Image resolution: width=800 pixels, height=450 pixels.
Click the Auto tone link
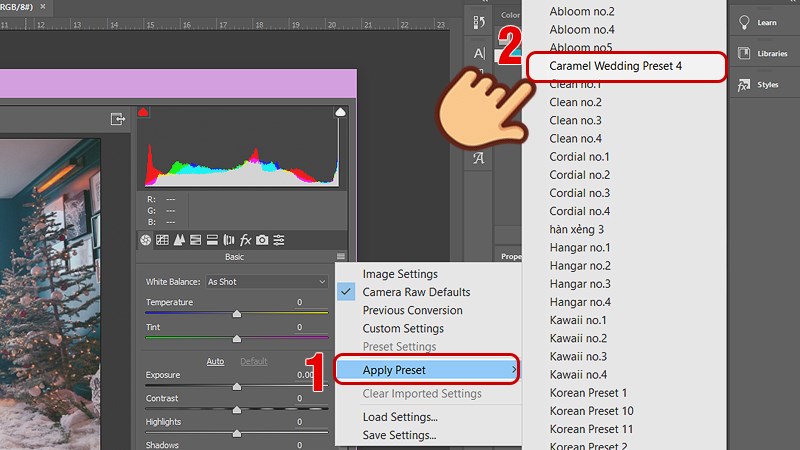[215, 361]
